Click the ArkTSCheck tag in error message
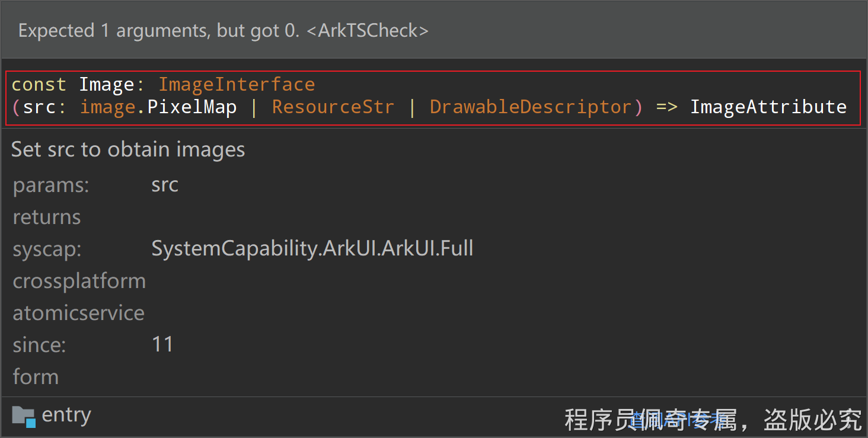The image size is (868, 438). pyautogui.click(x=368, y=31)
